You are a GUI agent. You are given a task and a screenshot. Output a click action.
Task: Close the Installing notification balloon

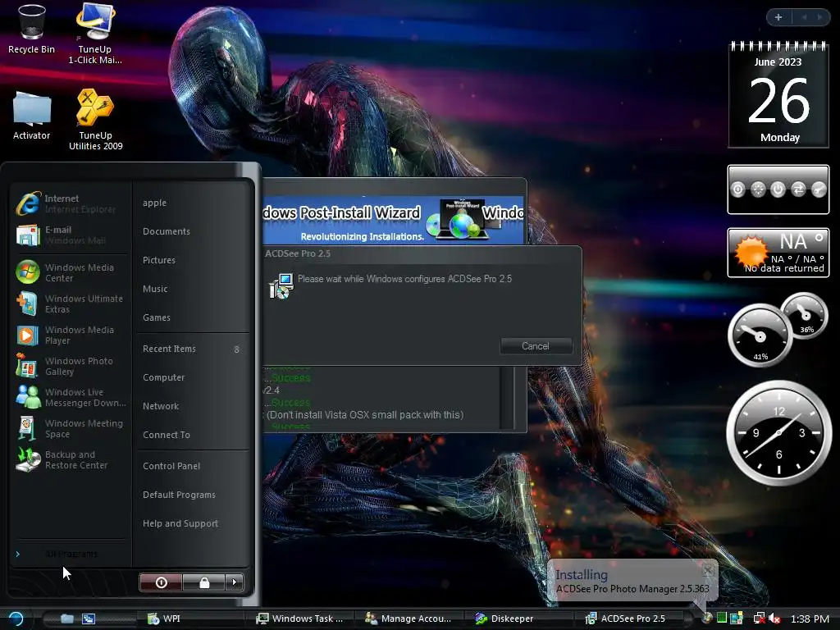point(708,570)
